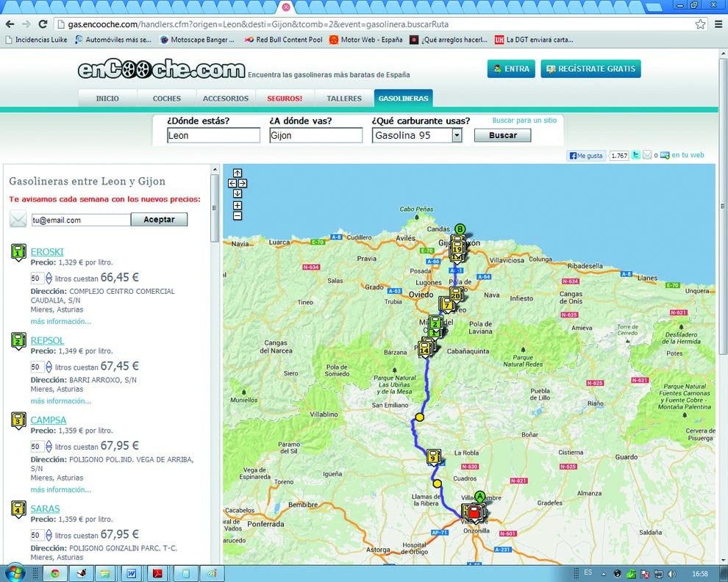Open the SARAS station link
The image size is (728, 582).
[x=45, y=509]
